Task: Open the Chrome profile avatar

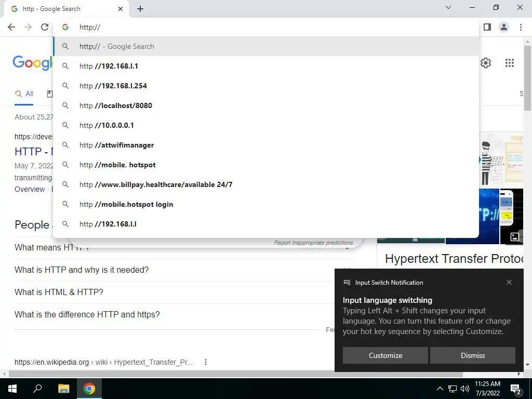Action: pos(504,27)
